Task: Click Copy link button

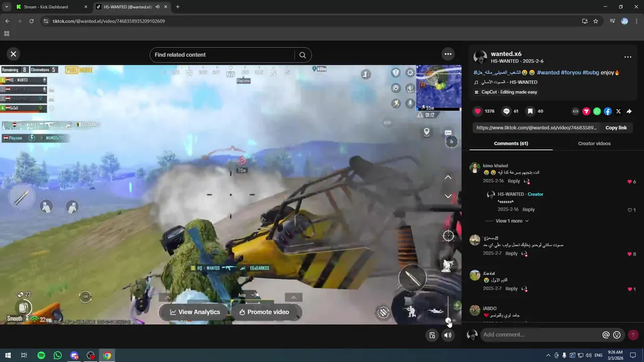Action: pos(616,128)
